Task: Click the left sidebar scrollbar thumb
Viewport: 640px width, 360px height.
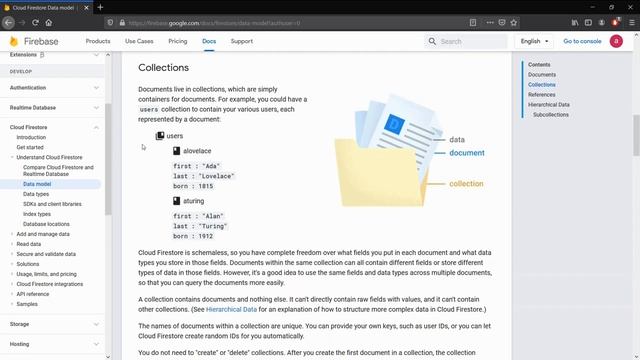Action: [108, 159]
